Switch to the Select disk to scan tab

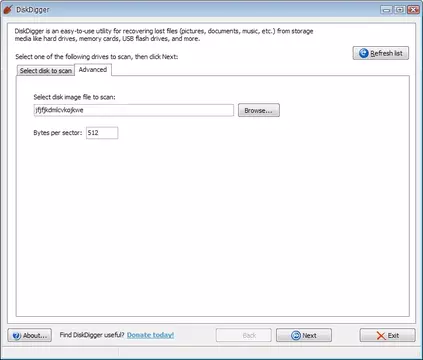click(x=46, y=71)
